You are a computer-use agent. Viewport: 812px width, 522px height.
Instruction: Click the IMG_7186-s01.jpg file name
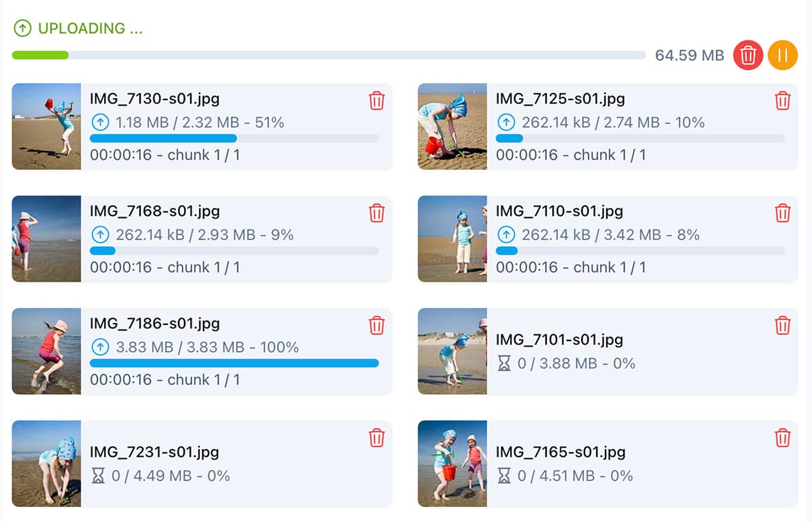pyautogui.click(x=155, y=324)
